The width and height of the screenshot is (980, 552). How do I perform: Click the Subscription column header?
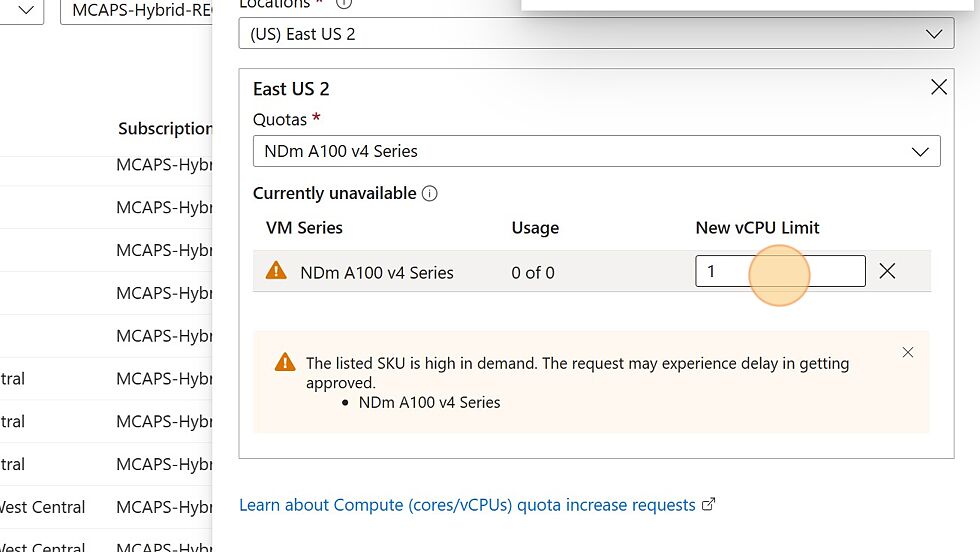click(165, 129)
